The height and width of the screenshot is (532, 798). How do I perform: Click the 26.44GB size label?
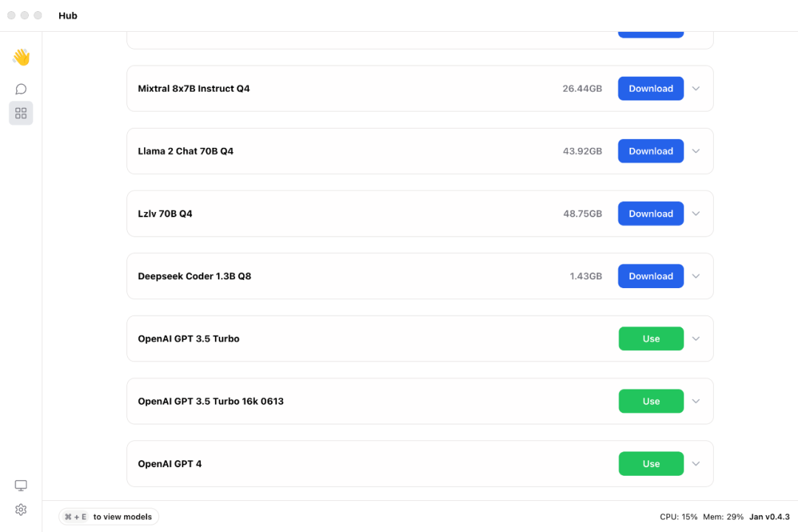582,89
